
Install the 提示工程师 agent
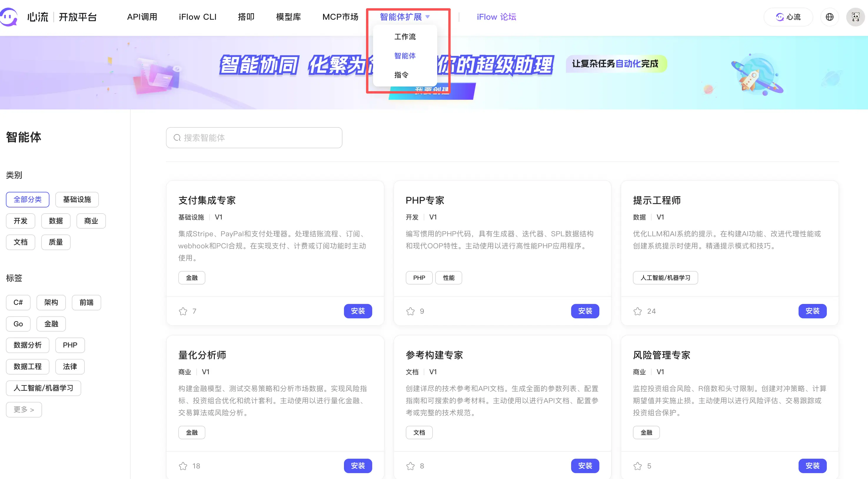[x=812, y=311]
